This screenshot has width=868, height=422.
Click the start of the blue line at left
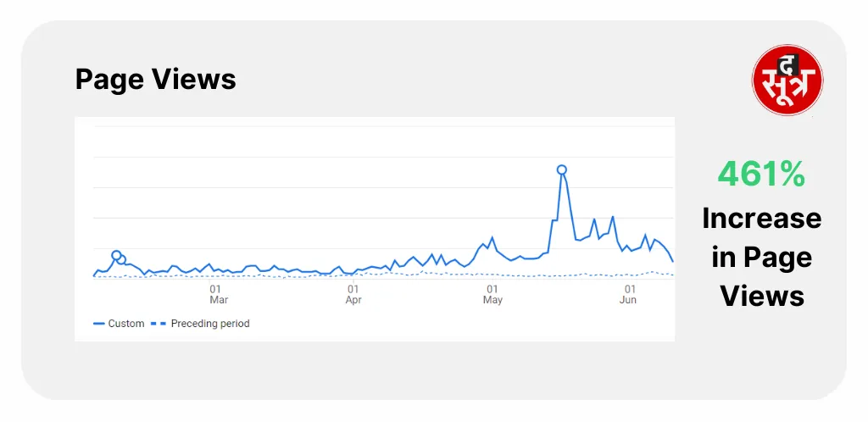(94, 275)
